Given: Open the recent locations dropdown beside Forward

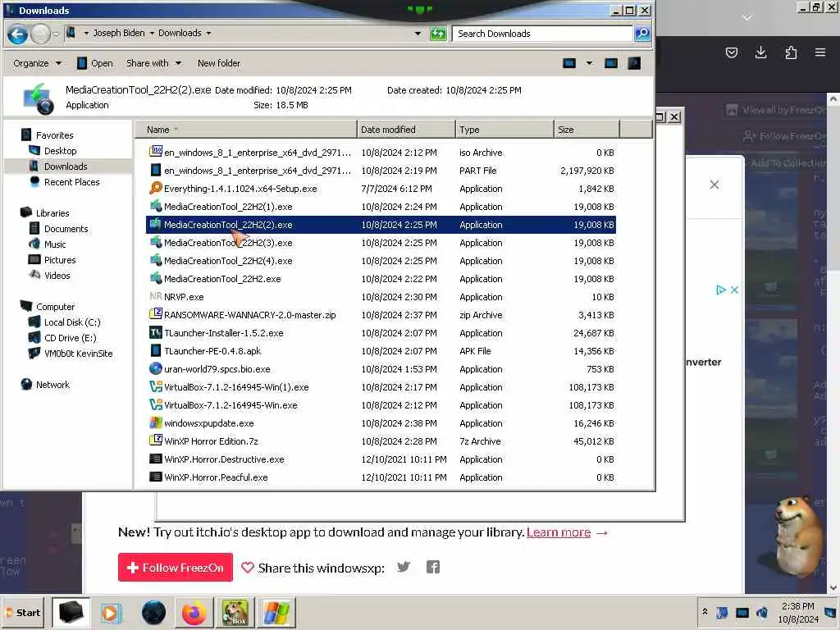Looking at the screenshot, I should point(56,34).
